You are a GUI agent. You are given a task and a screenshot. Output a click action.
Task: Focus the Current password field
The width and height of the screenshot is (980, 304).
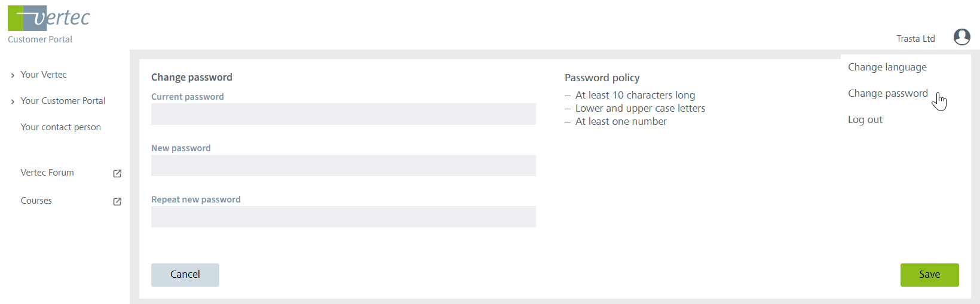pos(343,114)
